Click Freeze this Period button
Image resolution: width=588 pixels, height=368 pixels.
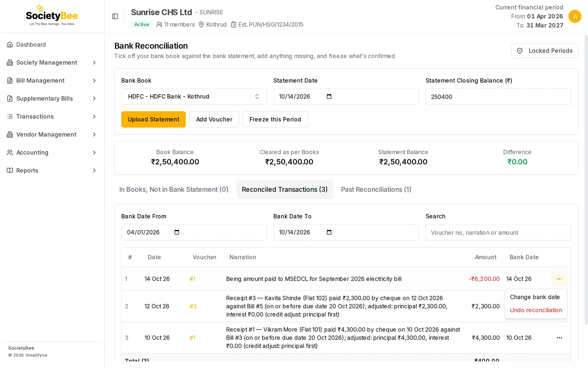point(275,119)
